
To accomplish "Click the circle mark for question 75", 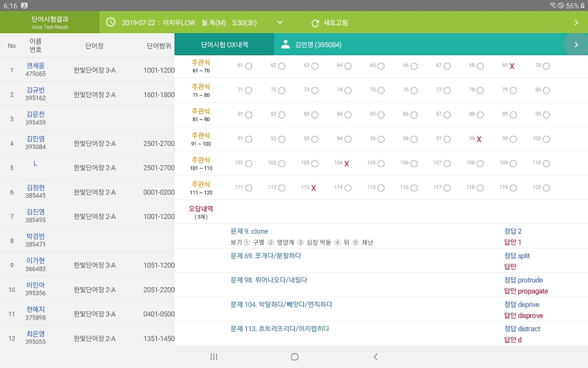I will 381,91.
